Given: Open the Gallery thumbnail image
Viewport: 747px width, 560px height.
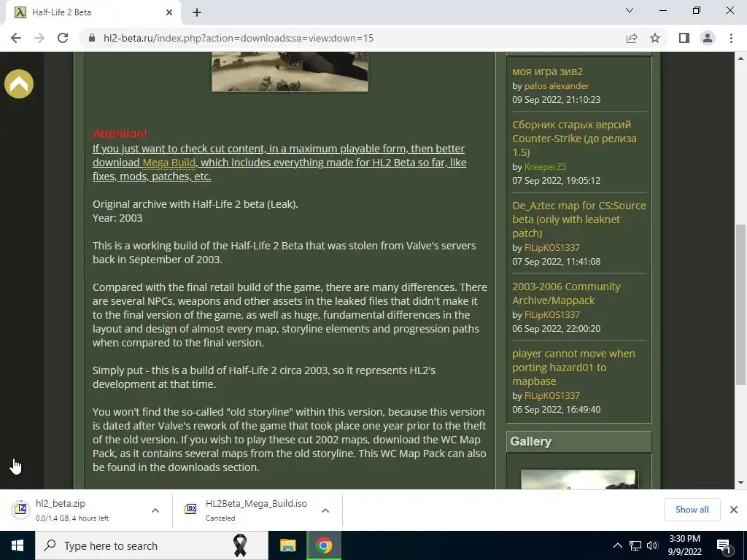Looking at the screenshot, I should pyautogui.click(x=579, y=479).
